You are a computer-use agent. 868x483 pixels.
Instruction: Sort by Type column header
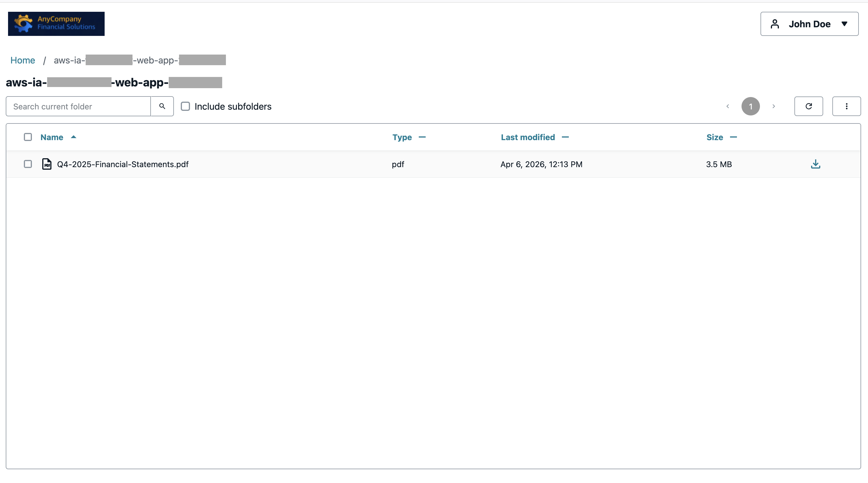[x=402, y=137]
